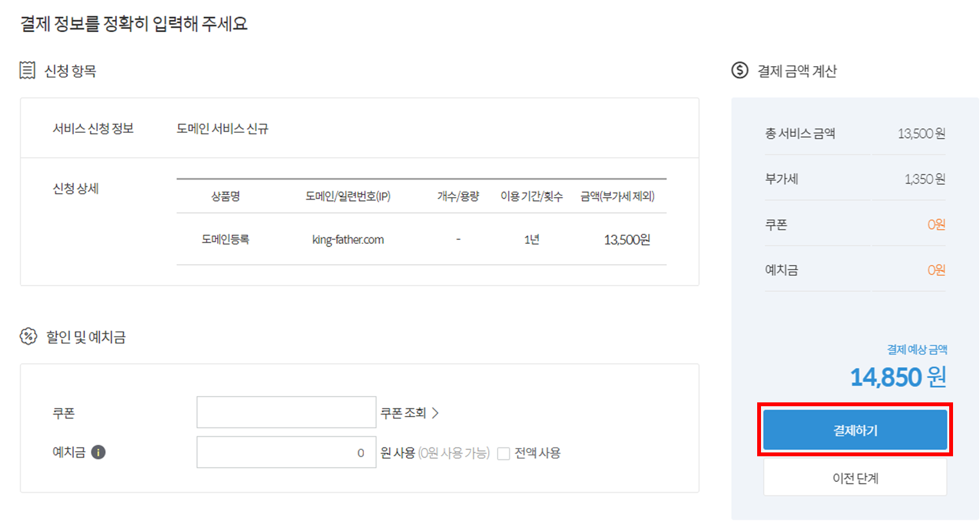Click the chevron next to 쿠폰 조회
The width and height of the screenshot is (980, 532).
(435, 413)
